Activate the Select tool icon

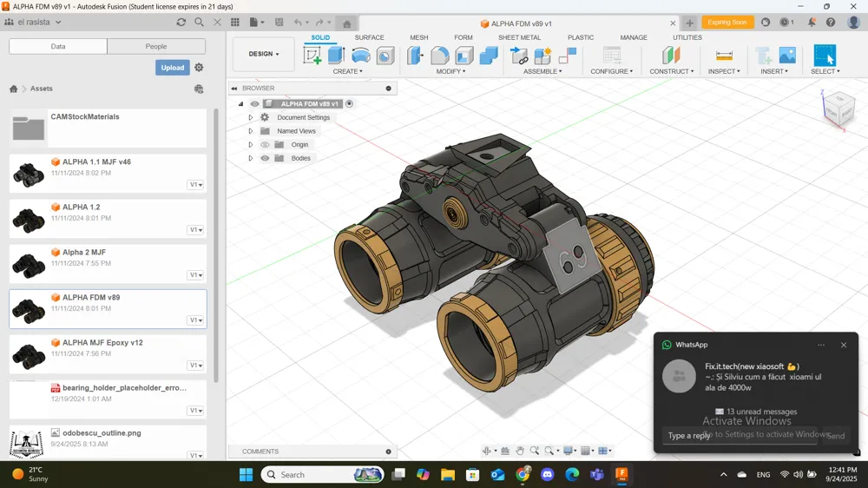(825, 56)
